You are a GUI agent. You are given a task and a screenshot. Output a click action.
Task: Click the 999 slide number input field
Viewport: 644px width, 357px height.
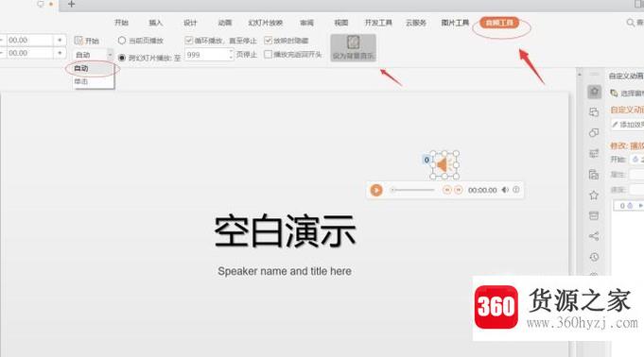(x=206, y=55)
